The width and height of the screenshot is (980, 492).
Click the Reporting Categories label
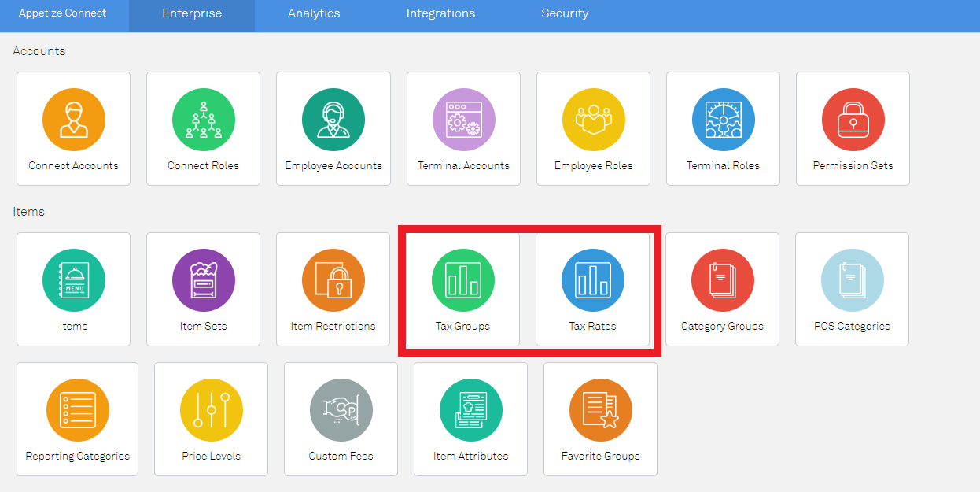click(78, 456)
